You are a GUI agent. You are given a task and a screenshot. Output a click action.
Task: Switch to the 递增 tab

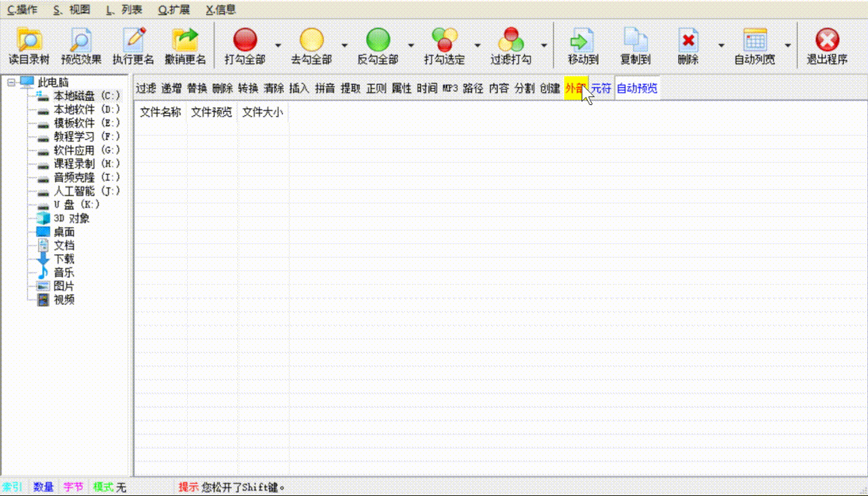point(171,88)
